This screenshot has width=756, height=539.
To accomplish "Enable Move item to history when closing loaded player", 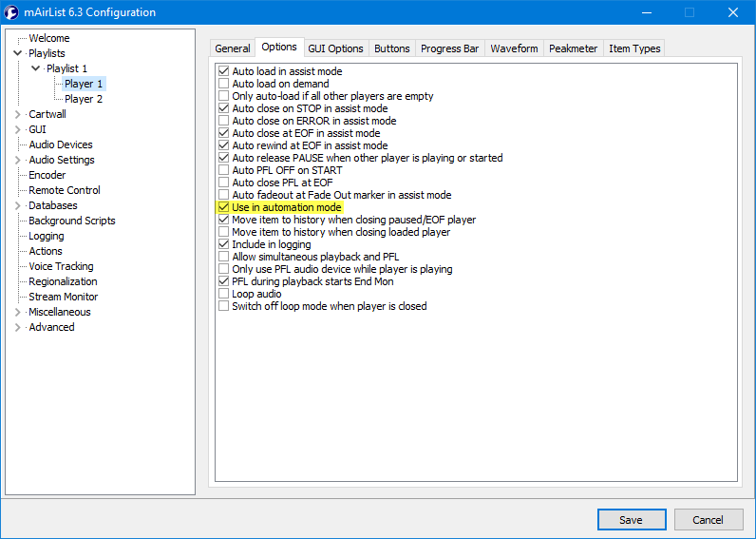I will tap(223, 232).
